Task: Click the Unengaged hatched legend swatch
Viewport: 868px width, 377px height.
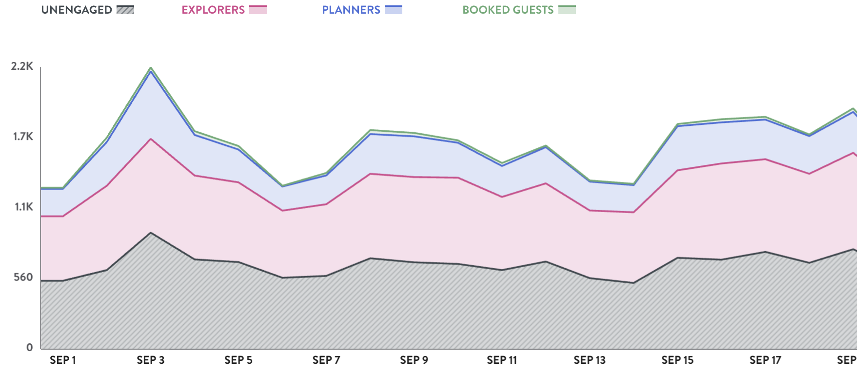Action: 125,10
